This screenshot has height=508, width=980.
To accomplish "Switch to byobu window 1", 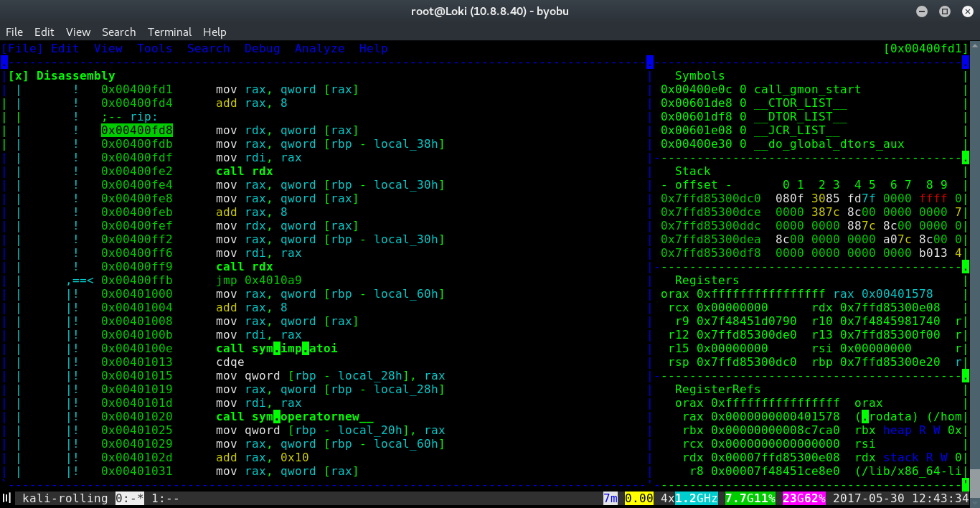I will click(166, 498).
